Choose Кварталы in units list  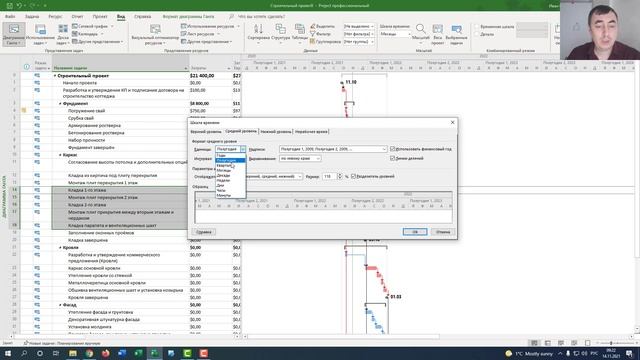(231, 165)
